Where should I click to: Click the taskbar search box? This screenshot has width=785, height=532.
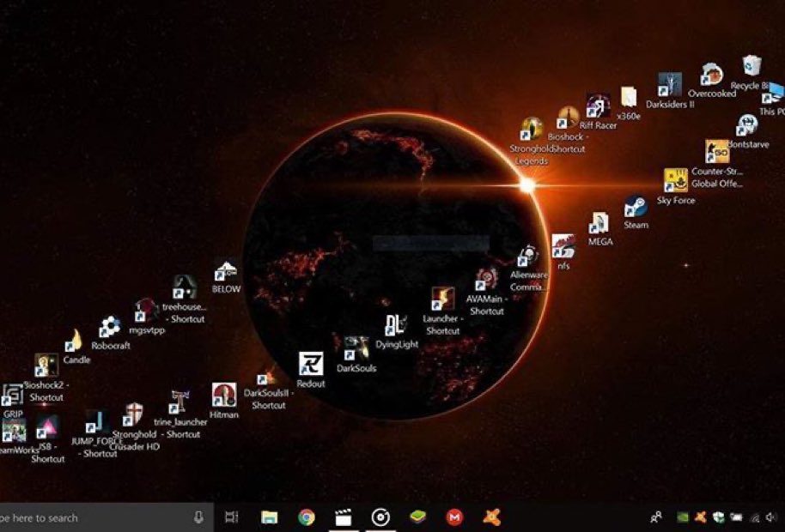point(106,517)
